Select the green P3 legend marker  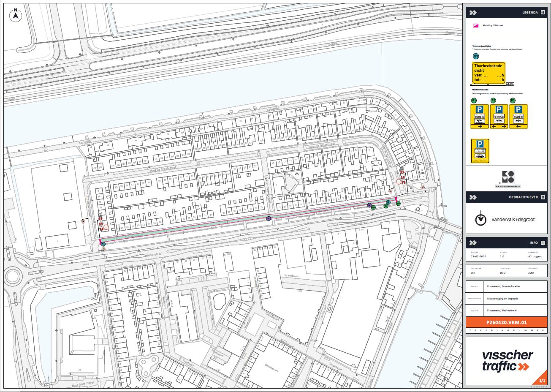click(x=513, y=101)
